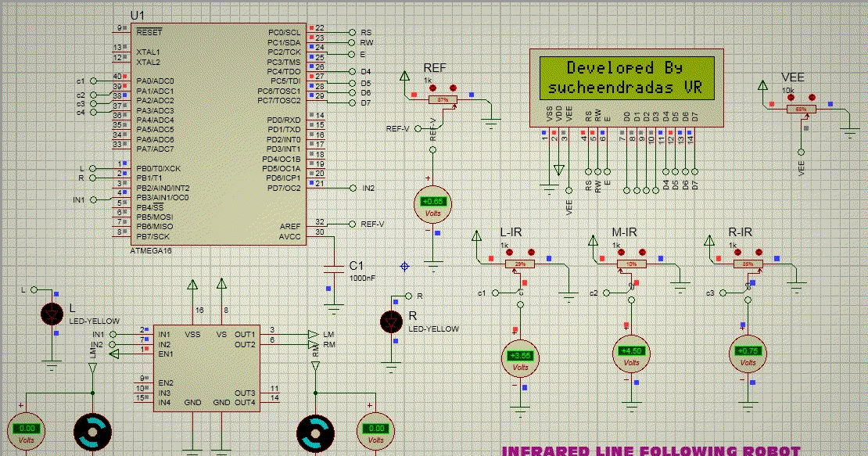Click capacitor C1 labeled 1000nF
The height and width of the screenshot is (456, 868).
332,270
